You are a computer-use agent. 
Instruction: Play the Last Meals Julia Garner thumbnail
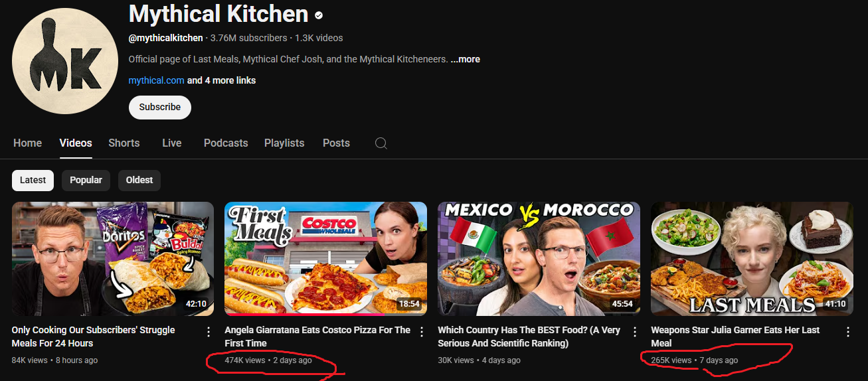click(752, 259)
